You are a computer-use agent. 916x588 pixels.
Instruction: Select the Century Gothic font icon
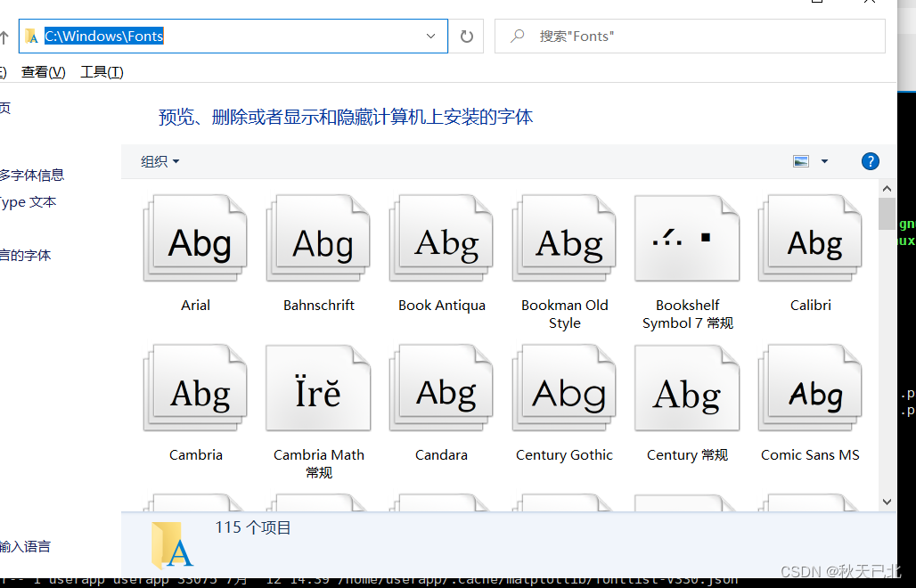(564, 388)
